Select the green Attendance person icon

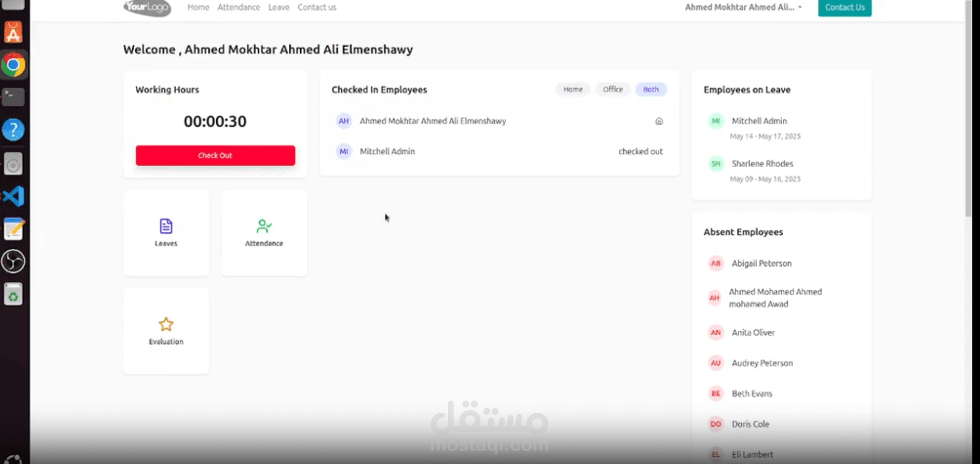point(264,226)
